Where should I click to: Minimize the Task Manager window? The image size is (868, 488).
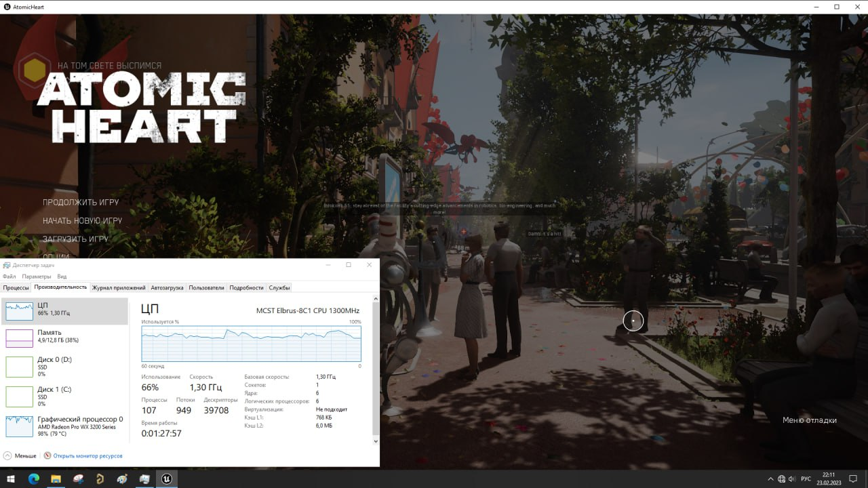click(328, 264)
